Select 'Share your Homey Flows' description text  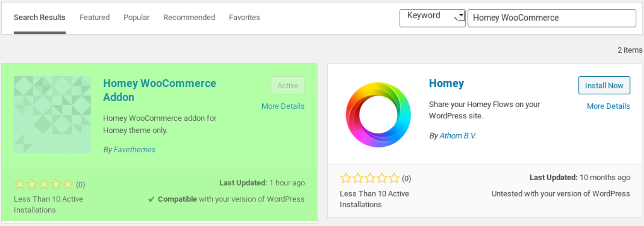[x=484, y=110]
